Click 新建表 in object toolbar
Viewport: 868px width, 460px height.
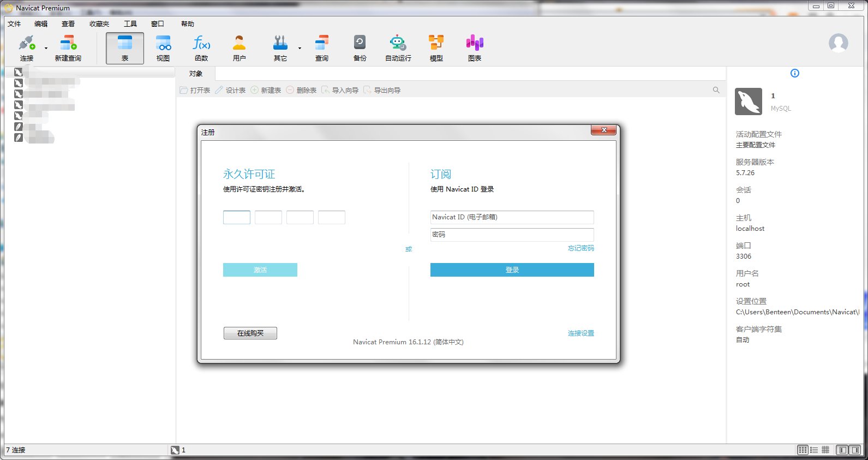pos(266,90)
